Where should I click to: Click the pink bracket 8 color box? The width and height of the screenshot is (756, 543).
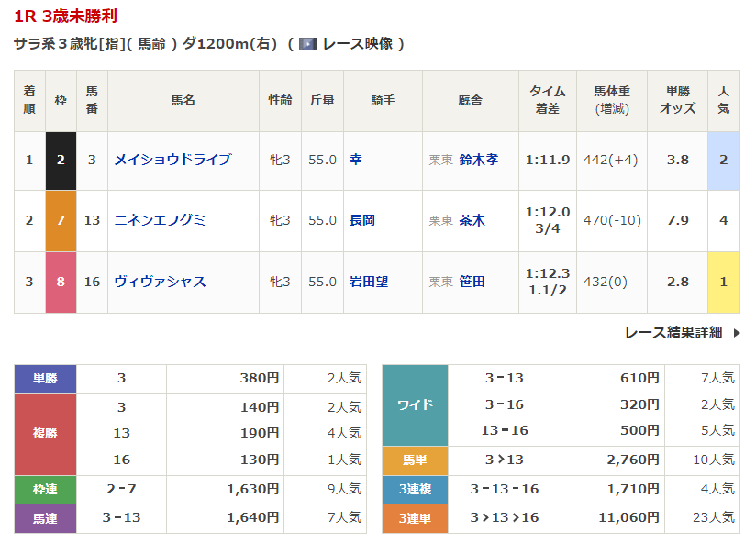61,282
